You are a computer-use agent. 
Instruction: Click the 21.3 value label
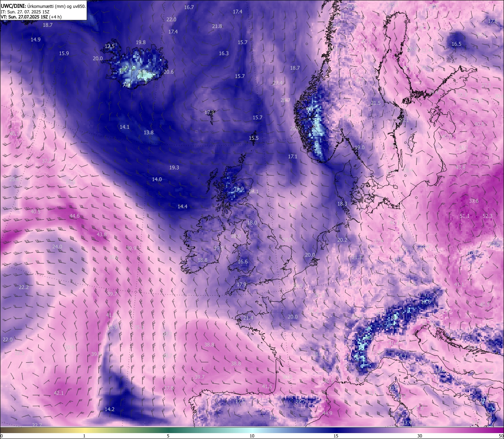[356, 257]
